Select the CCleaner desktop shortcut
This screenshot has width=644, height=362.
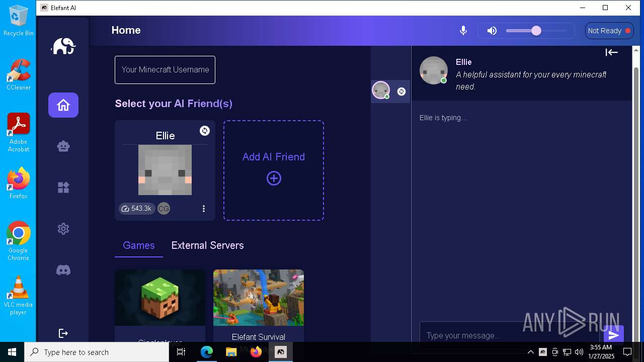19,74
